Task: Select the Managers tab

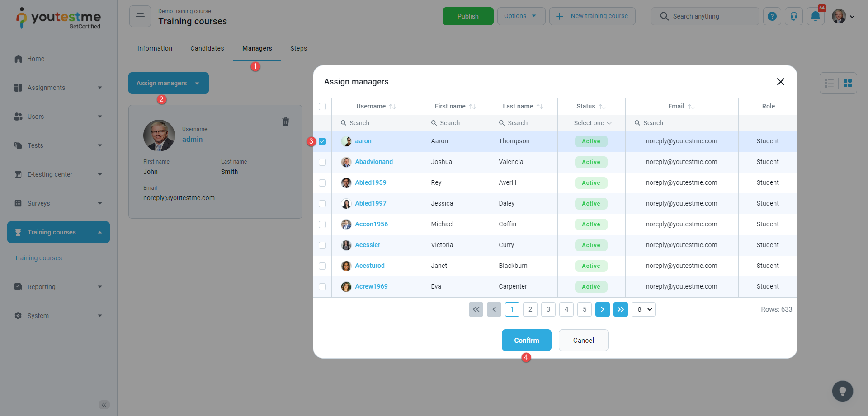Action: (x=257, y=48)
